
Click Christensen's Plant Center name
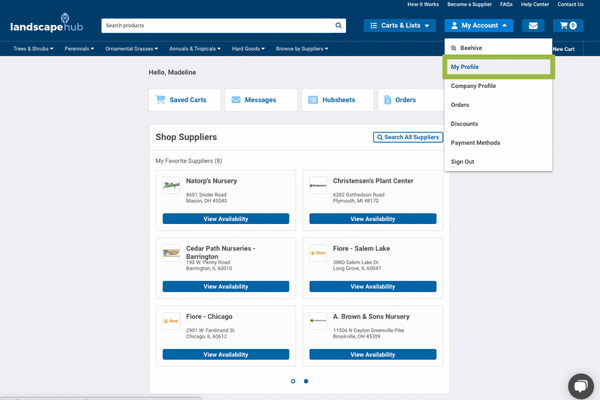pyautogui.click(x=373, y=181)
